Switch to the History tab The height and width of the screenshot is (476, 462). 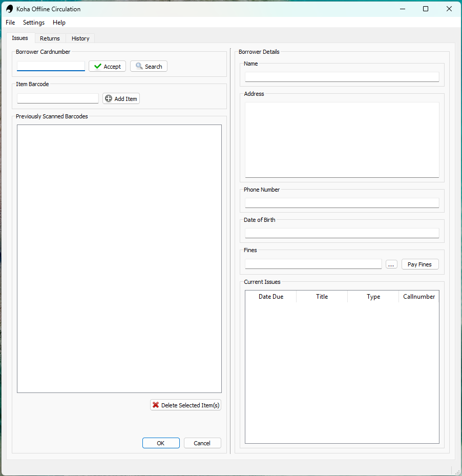coord(80,38)
